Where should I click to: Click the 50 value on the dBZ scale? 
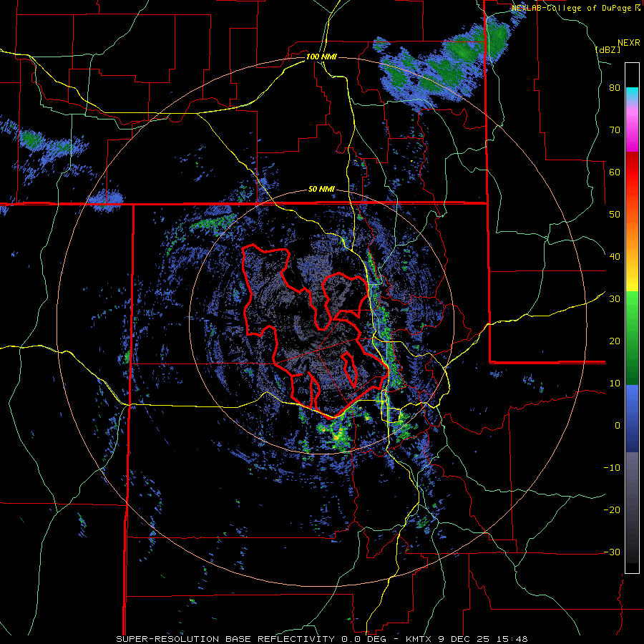pyautogui.click(x=615, y=215)
